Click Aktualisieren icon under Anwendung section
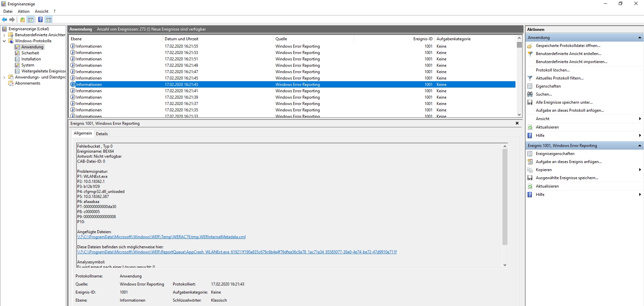This screenshot has height=306, width=644. pyautogui.click(x=530, y=127)
